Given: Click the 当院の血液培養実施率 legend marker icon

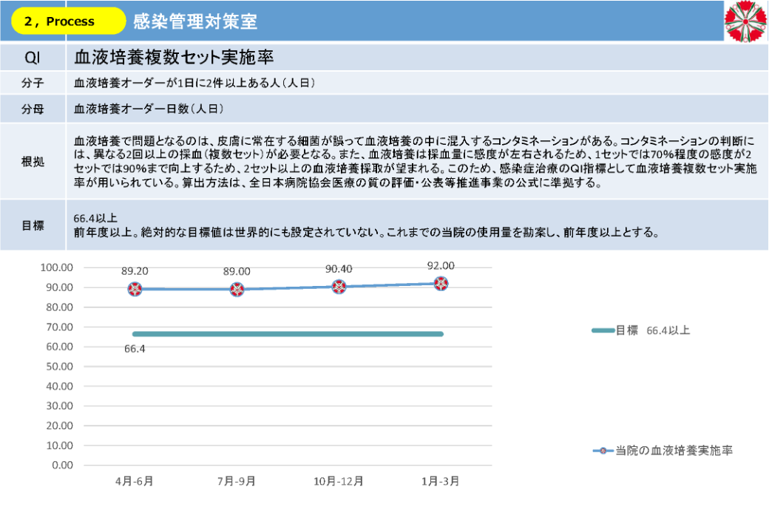Looking at the screenshot, I should tap(603, 450).
